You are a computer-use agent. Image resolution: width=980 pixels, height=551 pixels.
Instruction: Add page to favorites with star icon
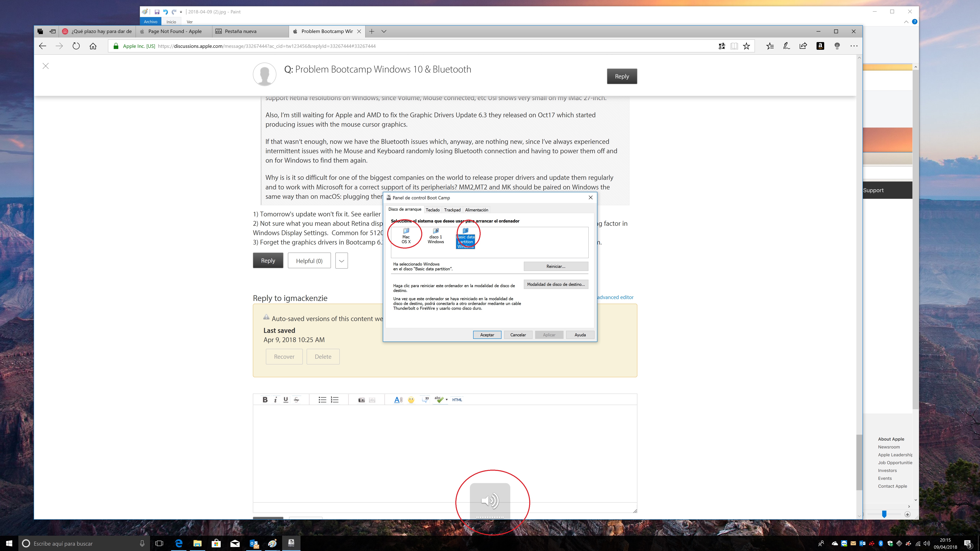tap(746, 46)
